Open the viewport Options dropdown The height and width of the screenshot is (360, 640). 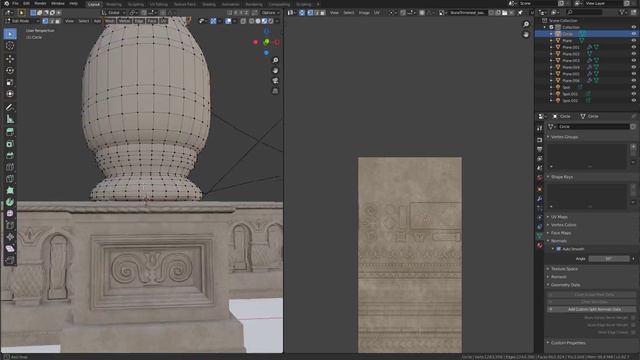click(x=270, y=13)
